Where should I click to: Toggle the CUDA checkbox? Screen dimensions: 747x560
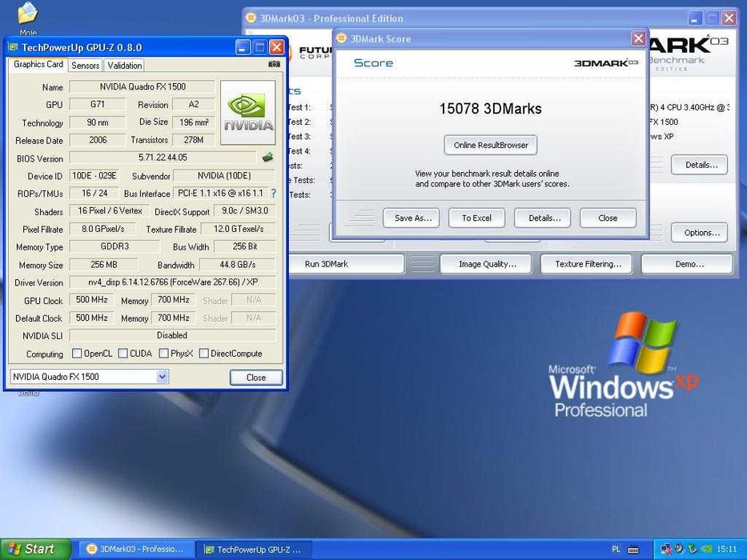click(123, 354)
